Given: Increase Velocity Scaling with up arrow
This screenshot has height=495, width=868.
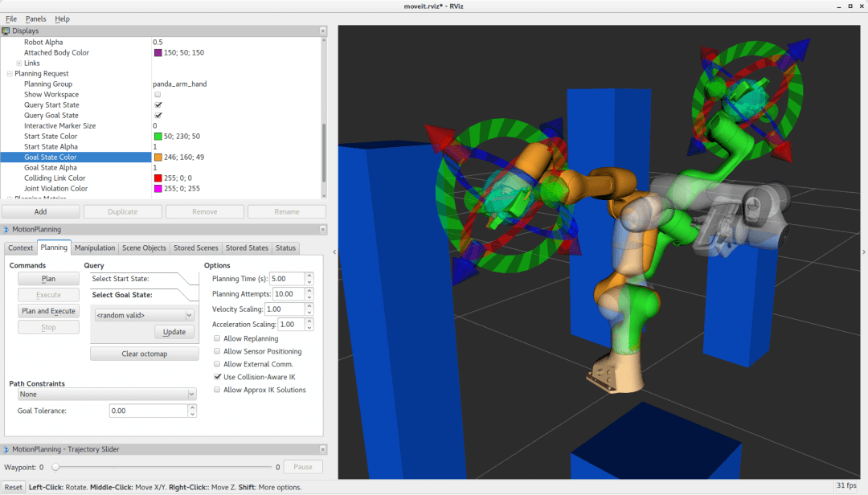Looking at the screenshot, I should click(x=309, y=306).
